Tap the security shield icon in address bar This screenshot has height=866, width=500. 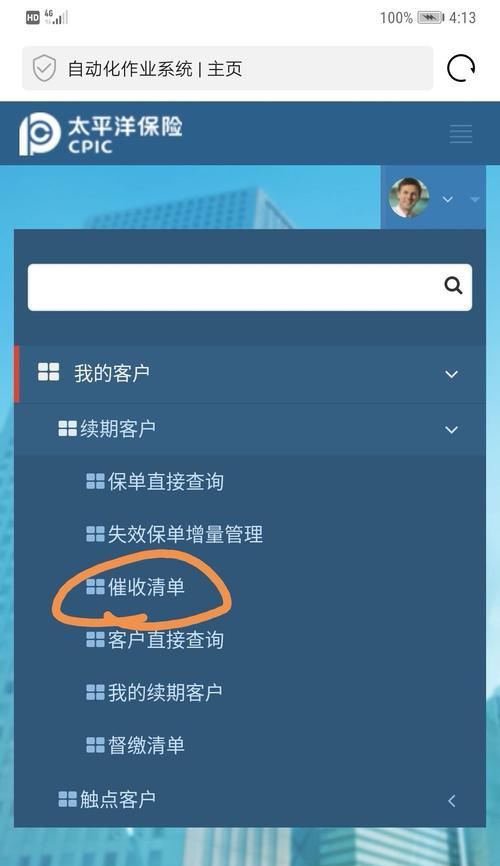(44, 68)
